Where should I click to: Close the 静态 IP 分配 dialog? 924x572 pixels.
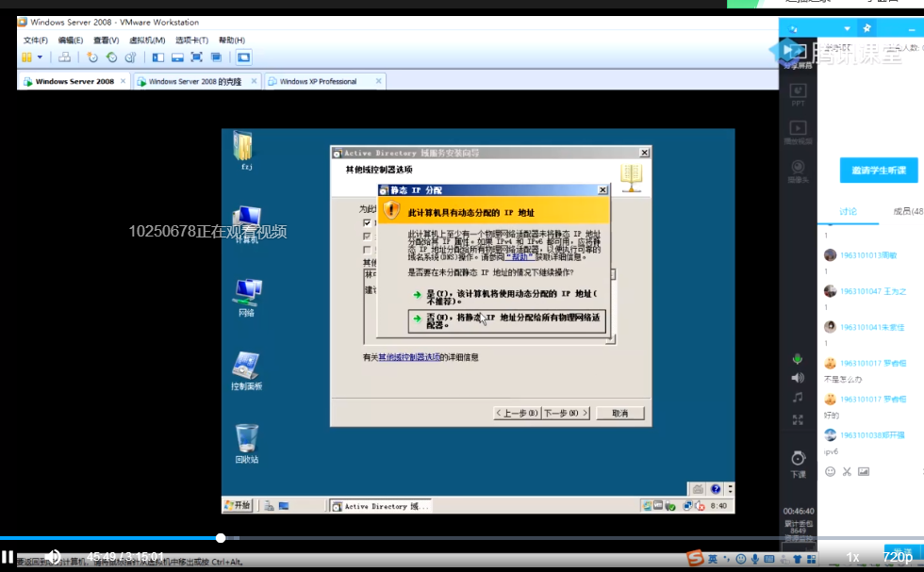(x=602, y=189)
